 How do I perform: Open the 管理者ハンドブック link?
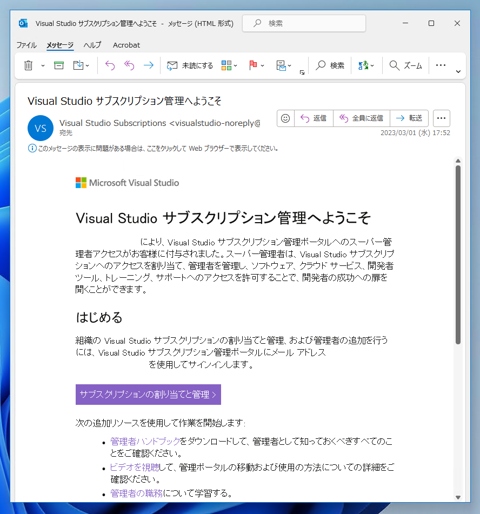145,442
